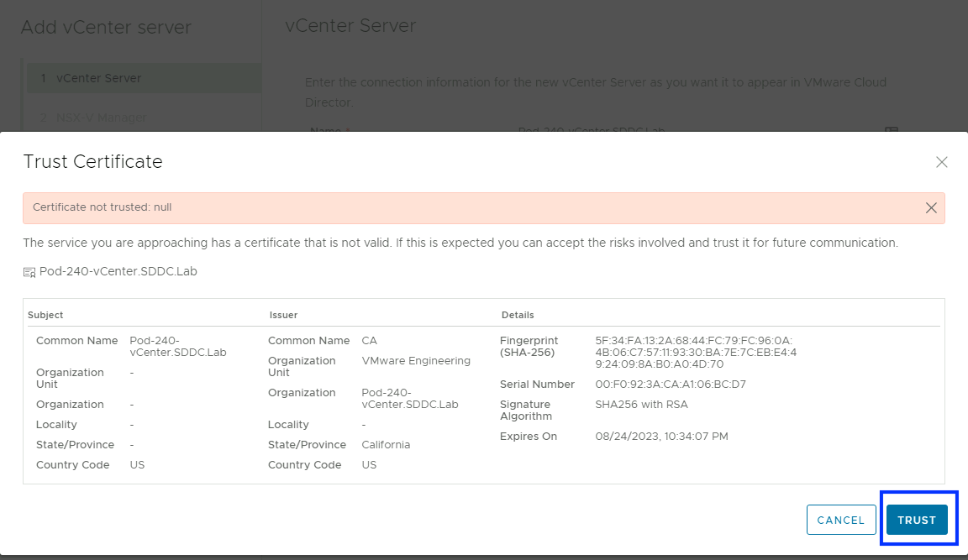Click the Subject column header

coord(45,315)
